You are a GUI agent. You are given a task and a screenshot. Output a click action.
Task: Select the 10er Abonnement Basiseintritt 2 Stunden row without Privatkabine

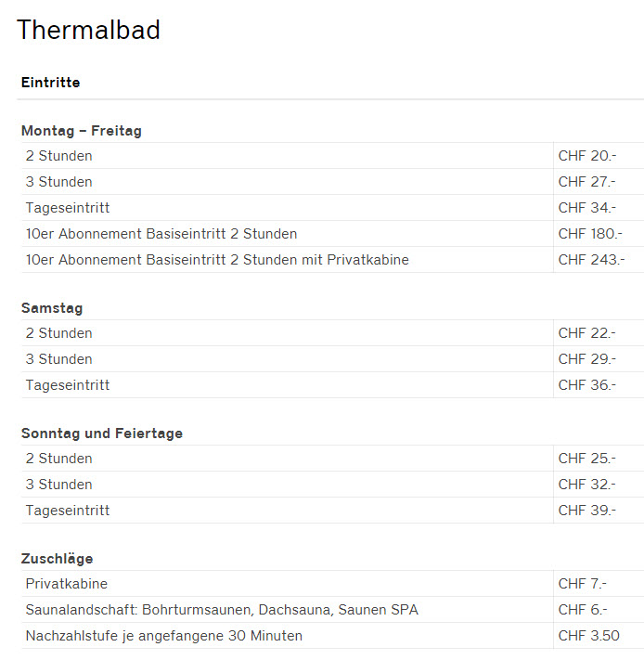click(161, 234)
